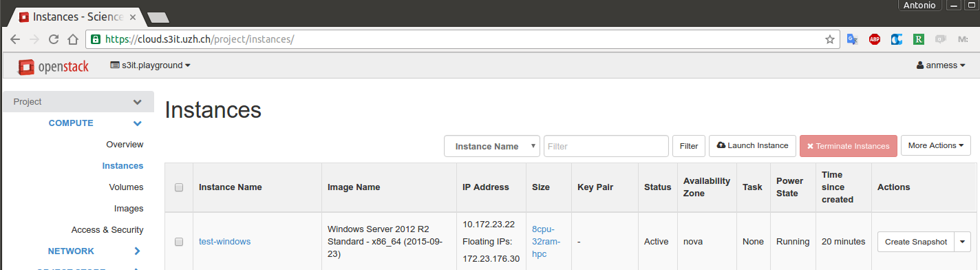This screenshot has height=270, width=980.
Task: Click into the Filter text field
Action: coord(606,146)
